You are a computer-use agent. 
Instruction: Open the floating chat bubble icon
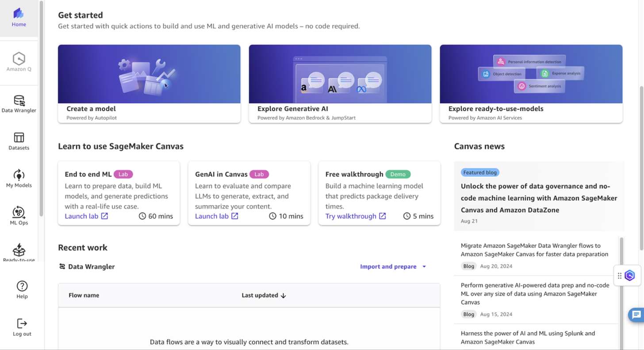[636, 315]
